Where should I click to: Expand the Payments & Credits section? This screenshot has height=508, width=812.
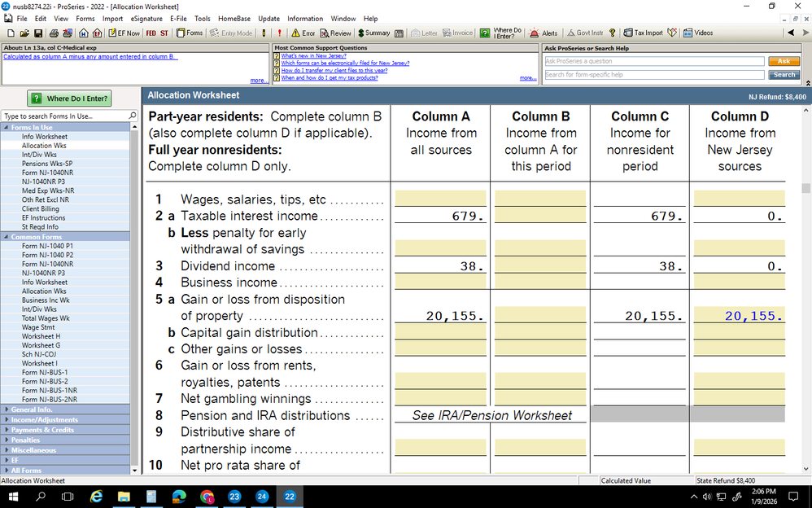pos(42,430)
